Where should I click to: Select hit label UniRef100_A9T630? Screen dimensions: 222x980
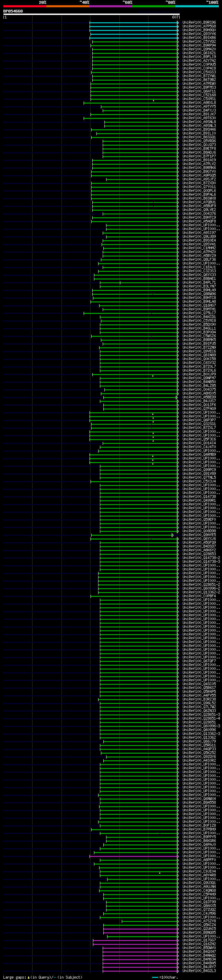coord(199,118)
